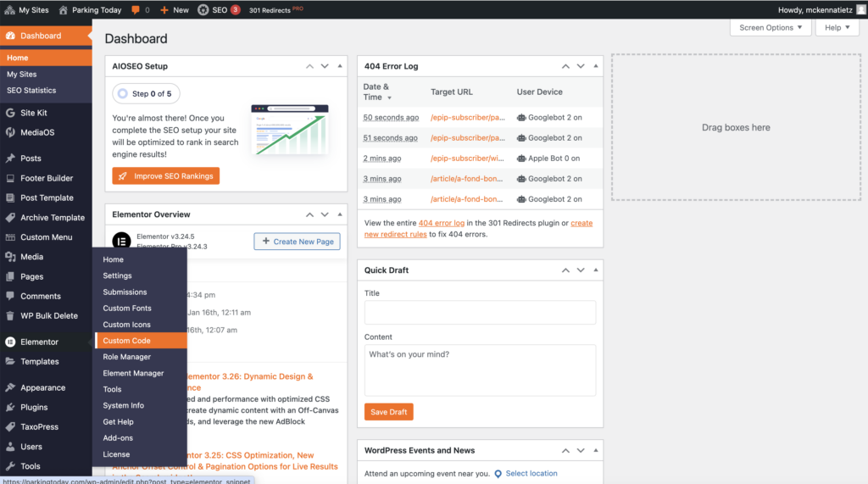Open the comments bubble icon in admin bar

[136, 10]
